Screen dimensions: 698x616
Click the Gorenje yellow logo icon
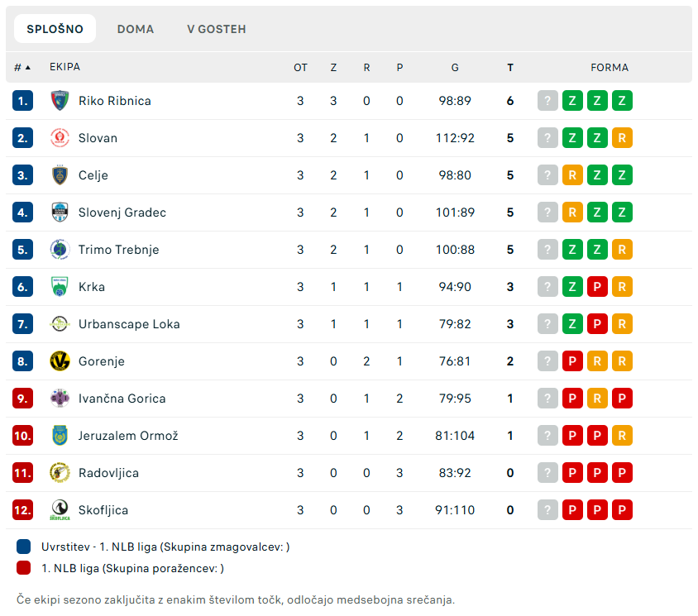[x=60, y=361]
